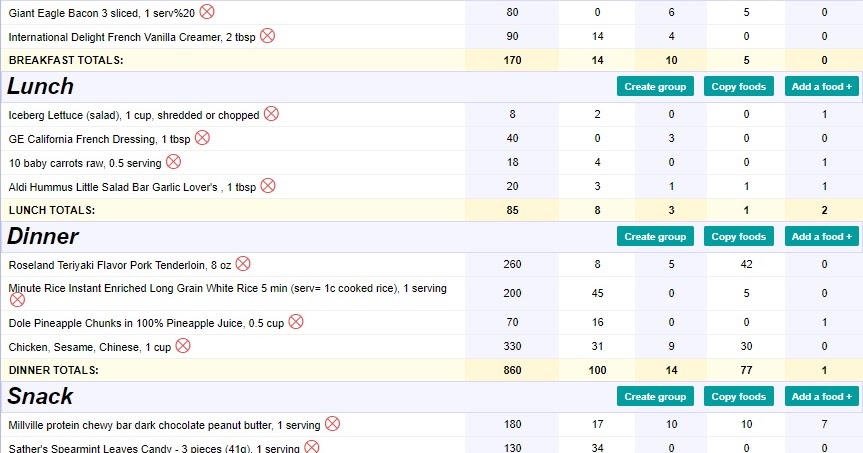Screen dimensions: 863x453
Task: Open Iceberg Lettuce (salad) food item
Action: pyautogui.click(x=134, y=116)
